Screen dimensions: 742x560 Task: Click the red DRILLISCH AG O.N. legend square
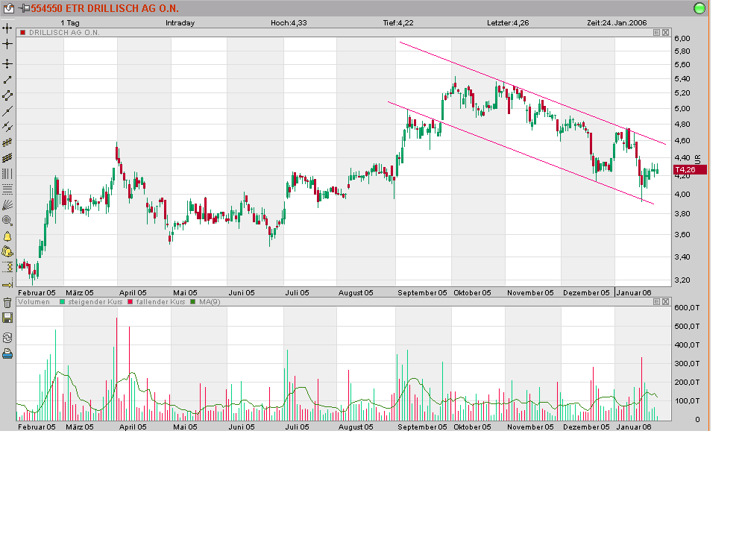click(22, 33)
